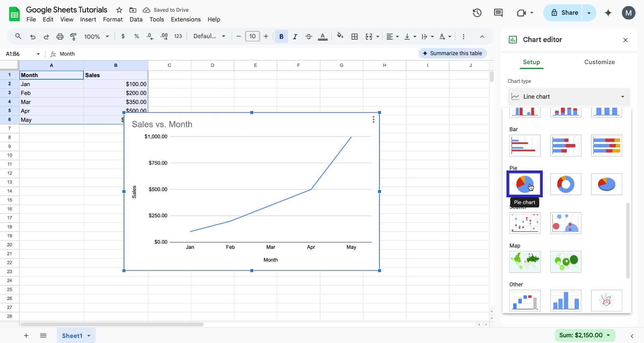
Task: Open version history
Action: (x=477, y=13)
